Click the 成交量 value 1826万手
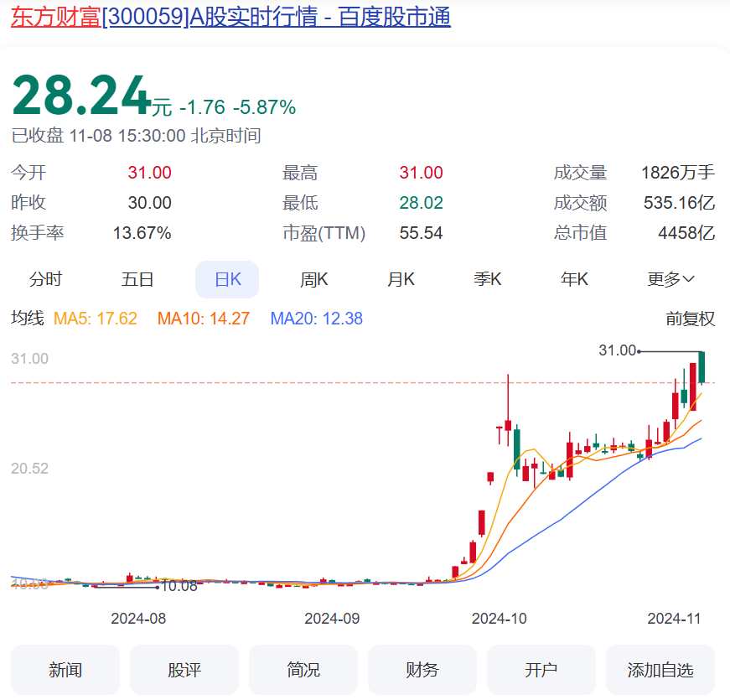Screen dimensions: 730x700 (678, 173)
